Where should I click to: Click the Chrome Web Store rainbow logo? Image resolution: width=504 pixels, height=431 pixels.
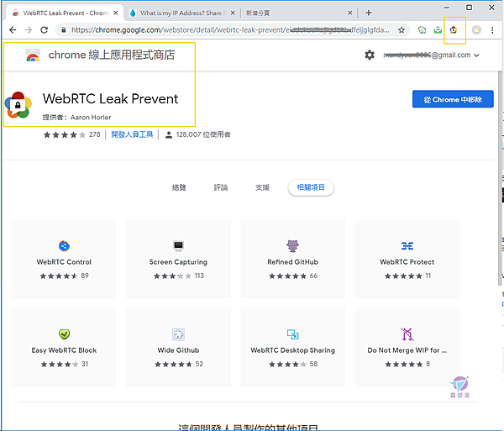click(33, 55)
